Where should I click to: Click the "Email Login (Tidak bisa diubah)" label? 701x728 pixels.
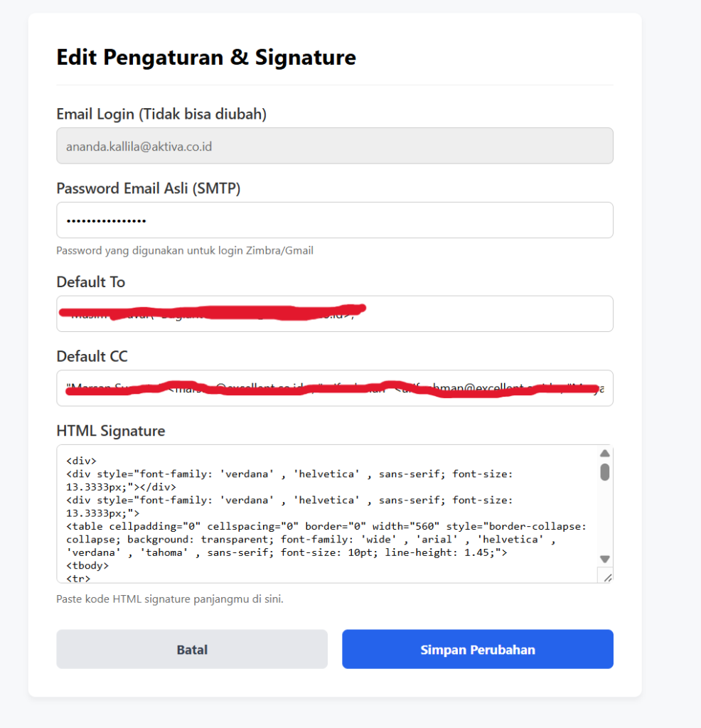(x=161, y=114)
